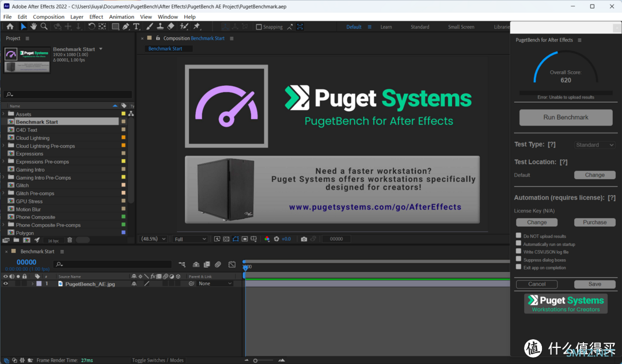Viewport: 622px width, 364px height.
Task: Click the Polygon label color swatch
Action: (x=123, y=233)
